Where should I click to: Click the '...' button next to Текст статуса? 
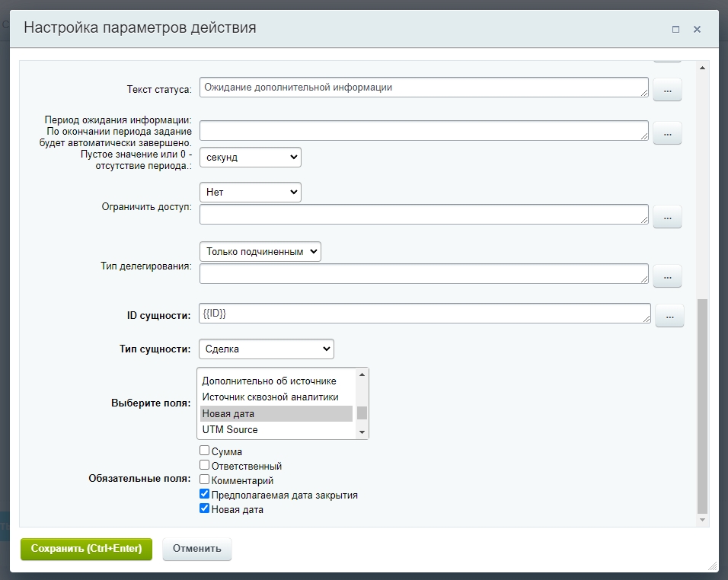[667, 90]
